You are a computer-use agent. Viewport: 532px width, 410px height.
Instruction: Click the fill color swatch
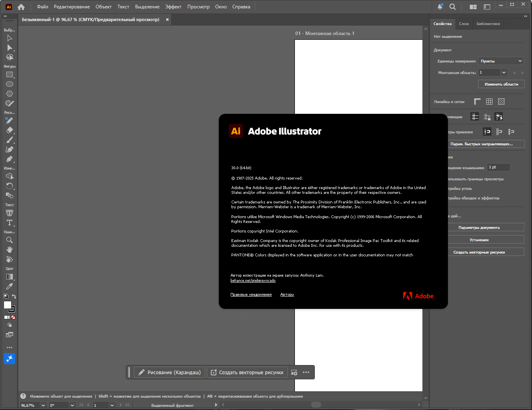(8, 305)
